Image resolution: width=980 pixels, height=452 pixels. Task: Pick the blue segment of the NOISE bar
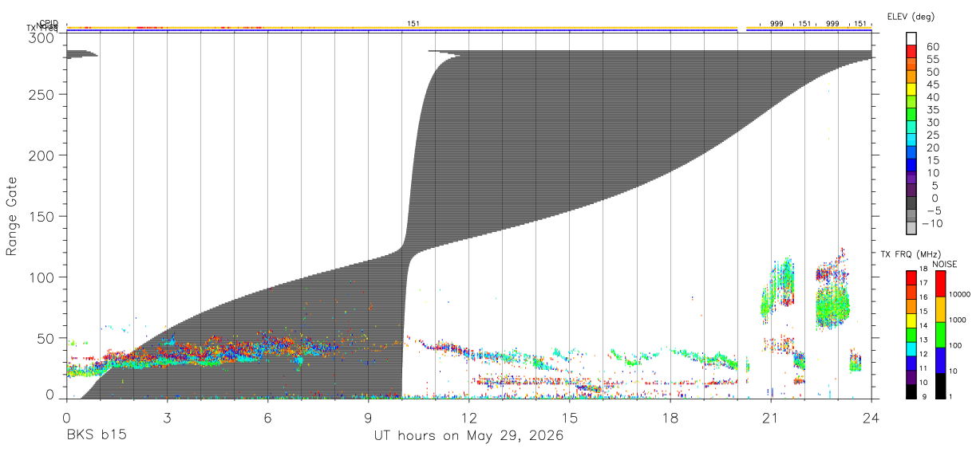pyautogui.click(x=940, y=360)
